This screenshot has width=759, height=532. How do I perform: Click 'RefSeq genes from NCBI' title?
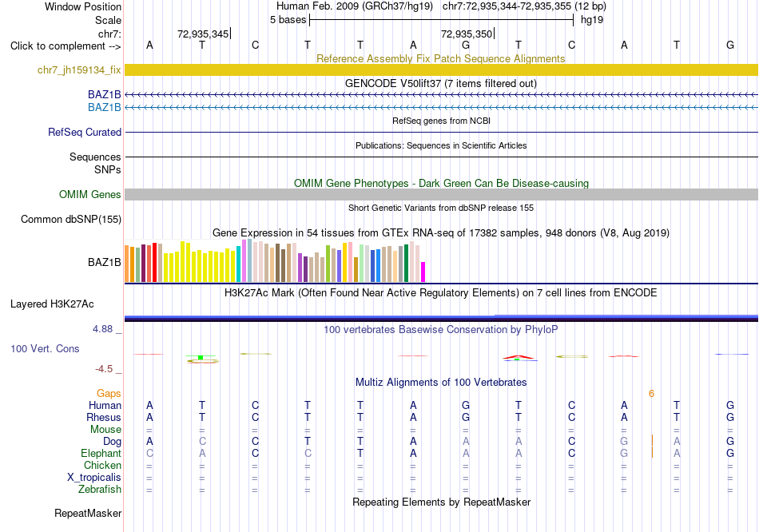441,121
